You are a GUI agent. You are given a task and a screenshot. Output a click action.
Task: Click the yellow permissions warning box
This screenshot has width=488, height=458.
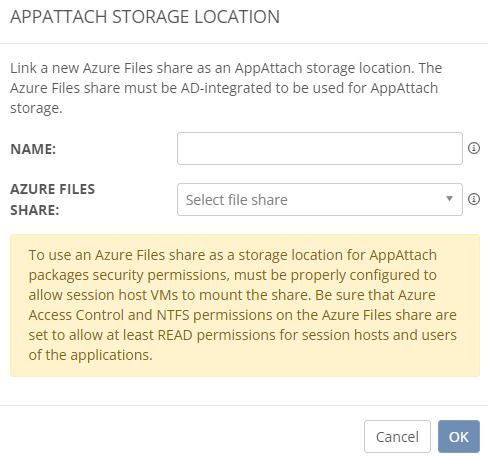pos(245,305)
